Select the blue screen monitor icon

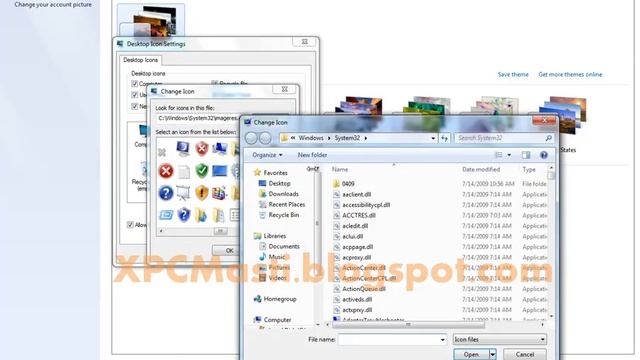220,171
